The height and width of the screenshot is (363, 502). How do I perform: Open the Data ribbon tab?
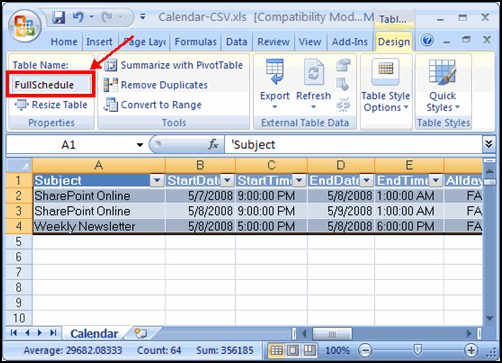[237, 42]
